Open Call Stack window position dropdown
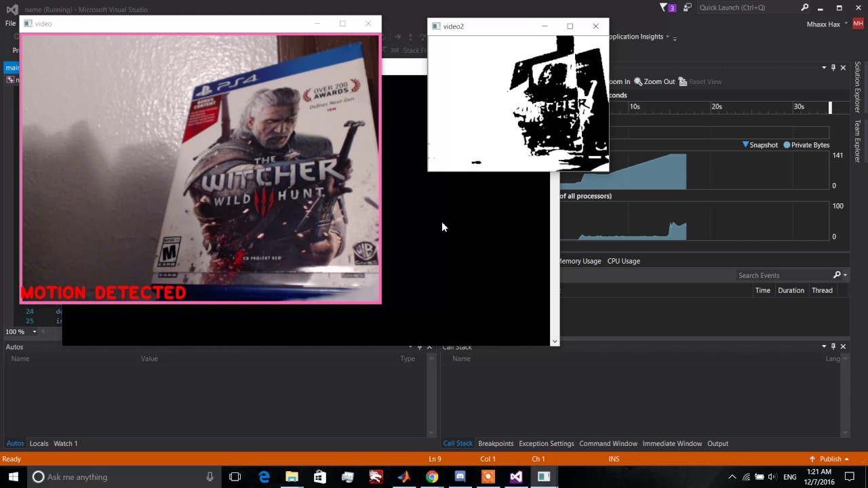The height and width of the screenshot is (488, 868). pos(824,346)
